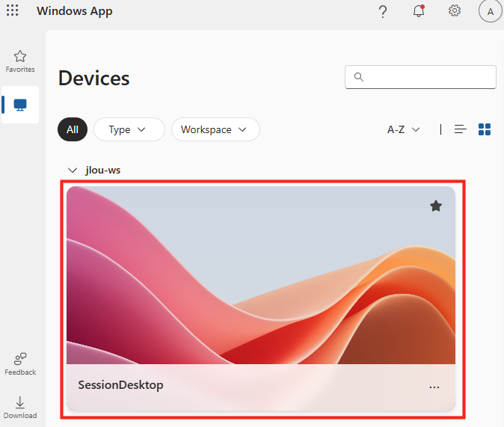Open Feedback from the sidebar
The image size is (504, 427).
pyautogui.click(x=20, y=363)
